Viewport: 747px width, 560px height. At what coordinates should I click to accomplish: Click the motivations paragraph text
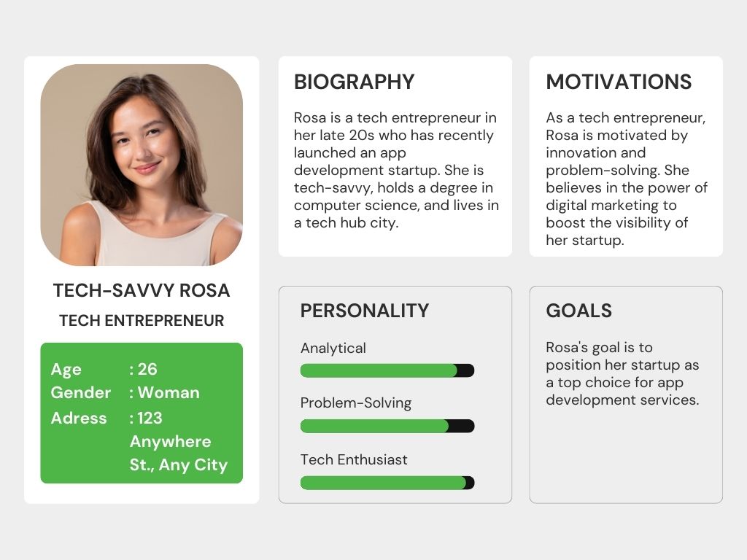[627, 179]
